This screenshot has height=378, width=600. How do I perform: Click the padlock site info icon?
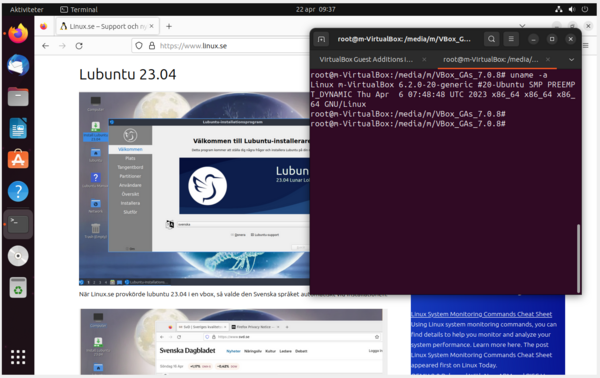152,46
